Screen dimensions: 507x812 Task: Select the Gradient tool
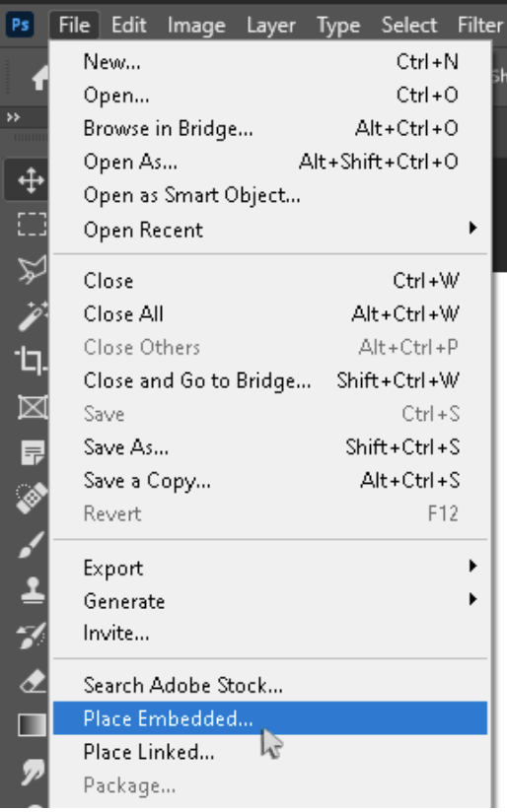33,724
